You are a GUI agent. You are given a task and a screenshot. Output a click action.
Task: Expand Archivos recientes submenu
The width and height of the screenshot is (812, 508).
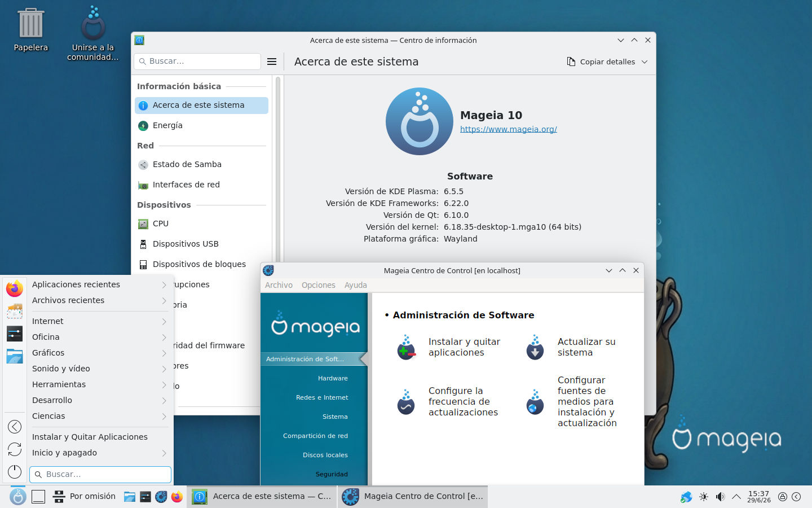click(99, 300)
